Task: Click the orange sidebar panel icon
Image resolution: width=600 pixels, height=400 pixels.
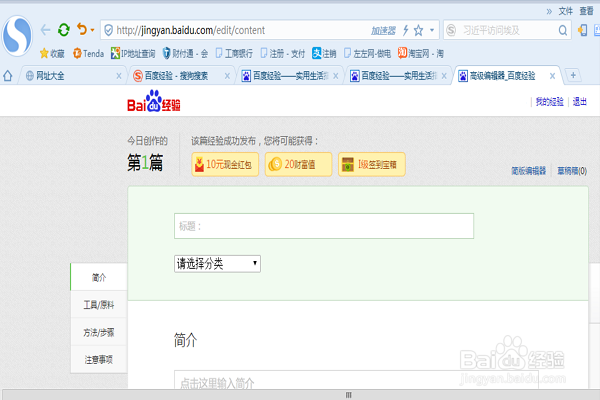Action: point(582,30)
